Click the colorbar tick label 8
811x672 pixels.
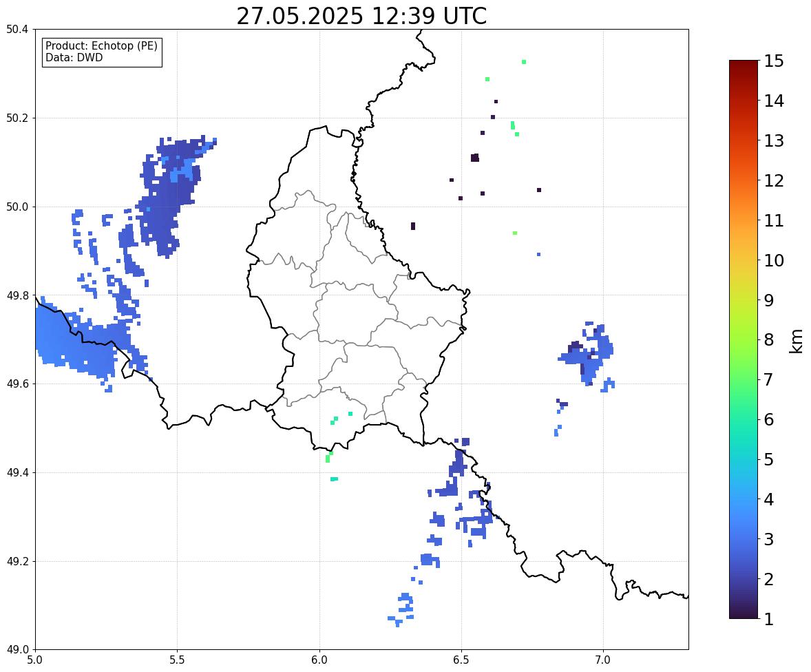coord(768,340)
